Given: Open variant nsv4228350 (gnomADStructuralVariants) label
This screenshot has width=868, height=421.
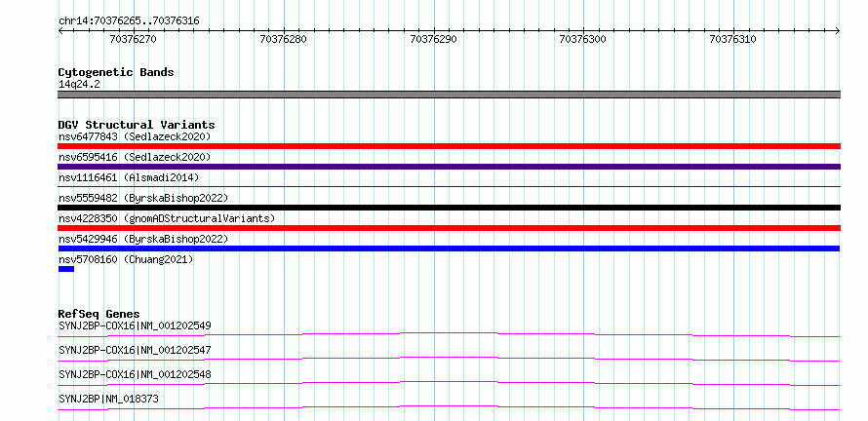Looking at the screenshot, I should pyautogui.click(x=167, y=218).
